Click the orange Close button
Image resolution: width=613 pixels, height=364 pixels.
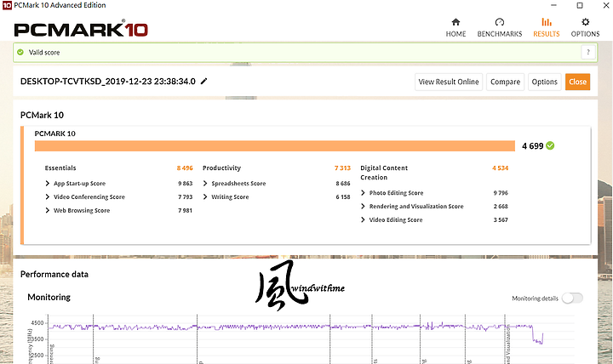(577, 82)
